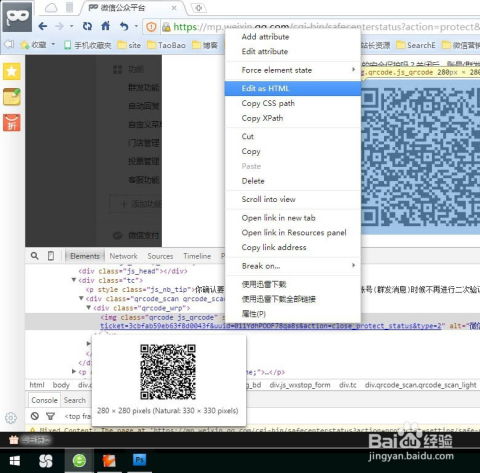Expand the Force element state submenu

(x=293, y=70)
